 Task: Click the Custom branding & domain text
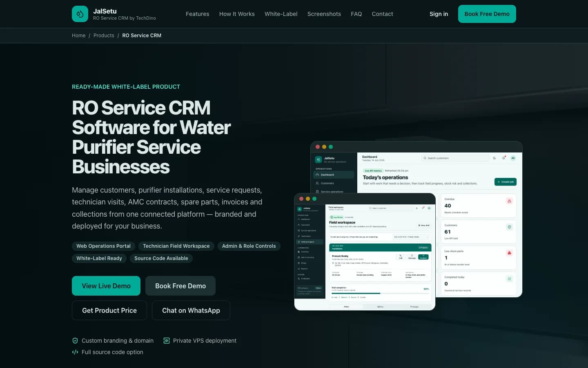point(118,341)
